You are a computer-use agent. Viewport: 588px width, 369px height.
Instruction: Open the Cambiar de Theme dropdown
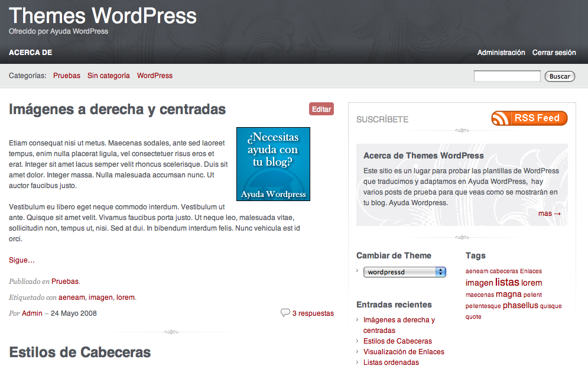[x=405, y=272]
